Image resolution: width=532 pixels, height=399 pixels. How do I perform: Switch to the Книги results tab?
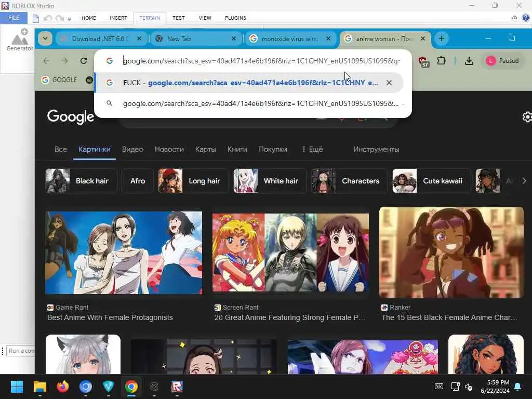(237, 149)
